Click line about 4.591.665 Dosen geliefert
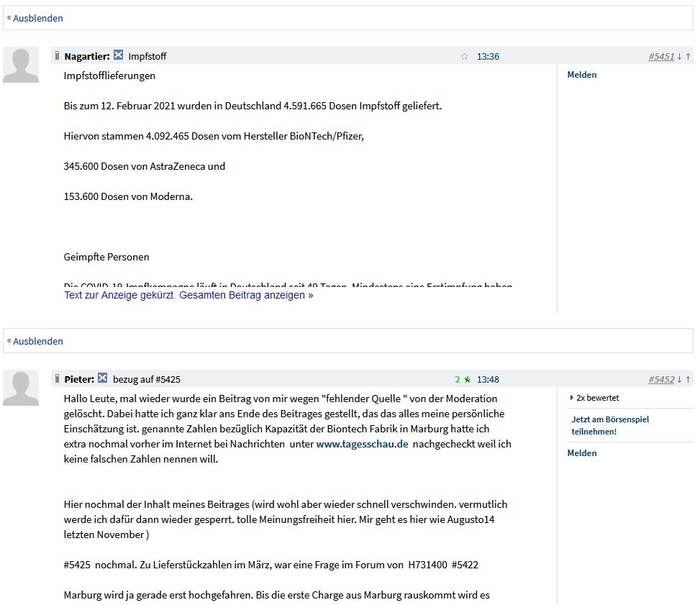700x605 pixels. 253,106
